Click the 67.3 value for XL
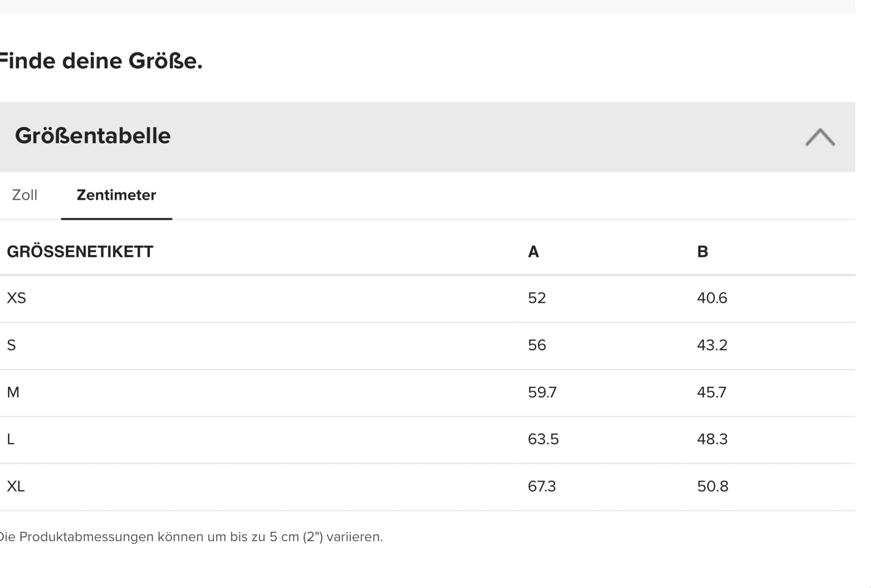Viewport: 871px width, 588px height. (x=542, y=486)
